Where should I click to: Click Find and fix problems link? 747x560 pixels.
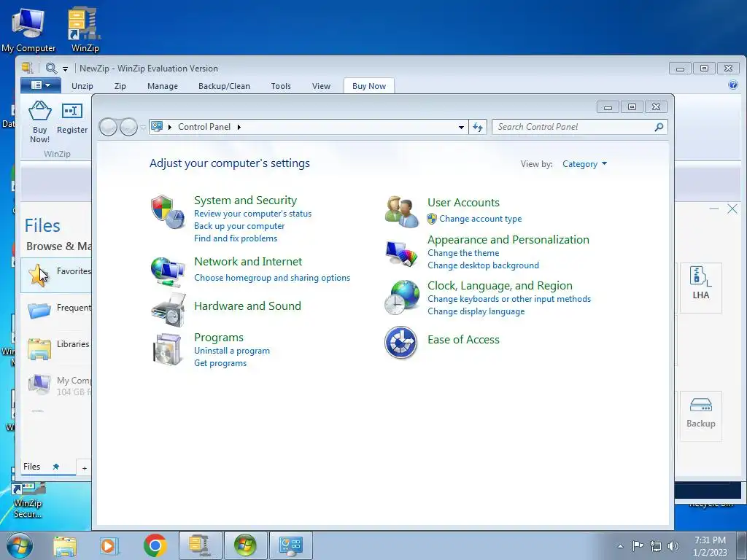pyautogui.click(x=236, y=238)
